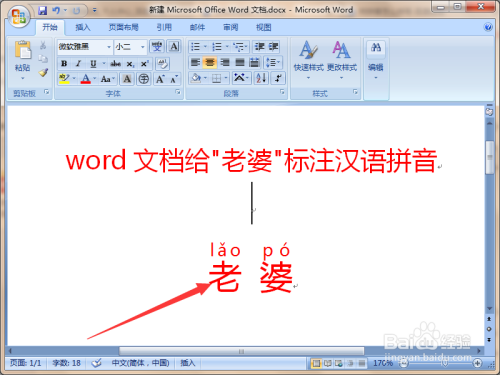Image resolution: width=500 pixels, height=375 pixels.
Task: Copy the selection
Action: click(x=43, y=59)
